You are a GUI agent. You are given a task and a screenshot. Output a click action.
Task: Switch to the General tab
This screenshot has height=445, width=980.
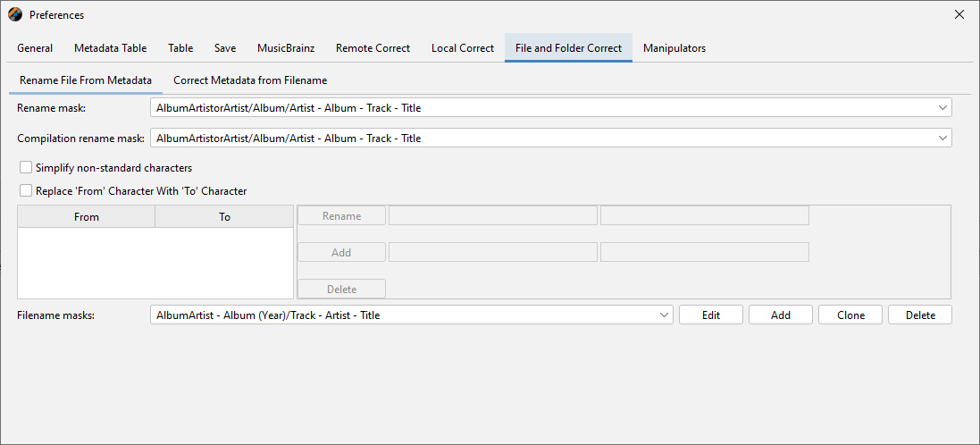point(35,48)
